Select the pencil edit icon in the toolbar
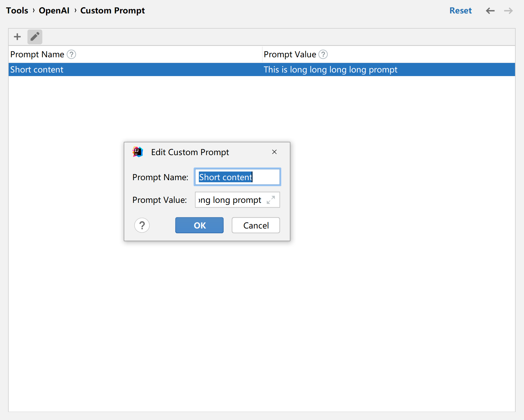 click(35, 36)
